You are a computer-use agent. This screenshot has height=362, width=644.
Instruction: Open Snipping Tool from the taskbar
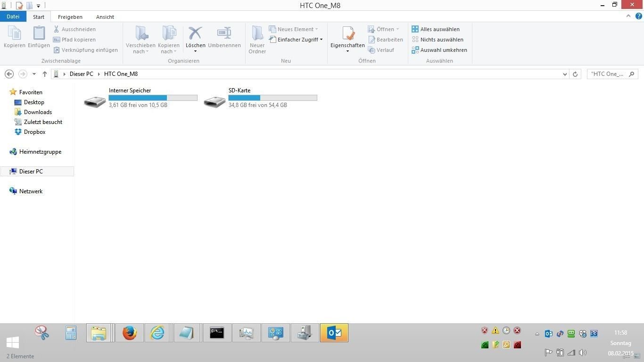pos(42,333)
